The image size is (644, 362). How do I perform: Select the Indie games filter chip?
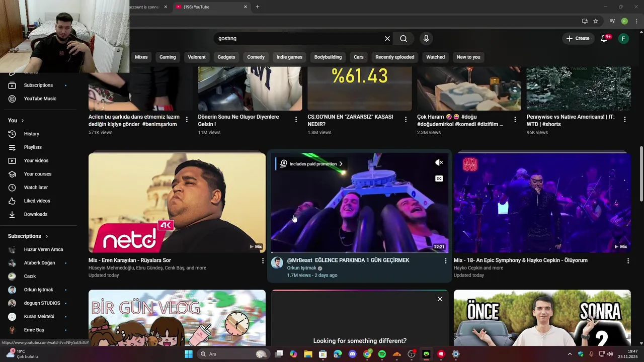[x=289, y=57]
